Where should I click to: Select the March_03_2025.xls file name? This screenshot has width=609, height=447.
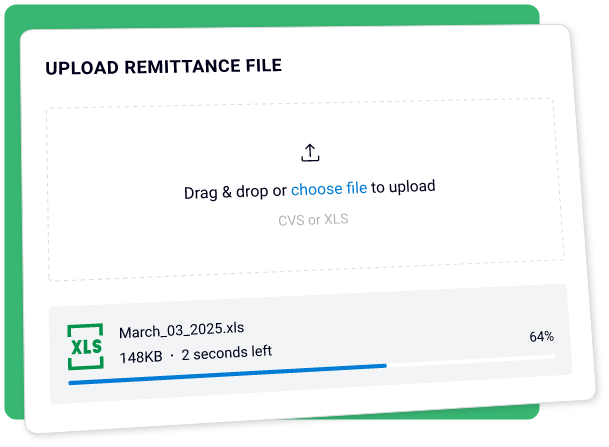coord(181,330)
